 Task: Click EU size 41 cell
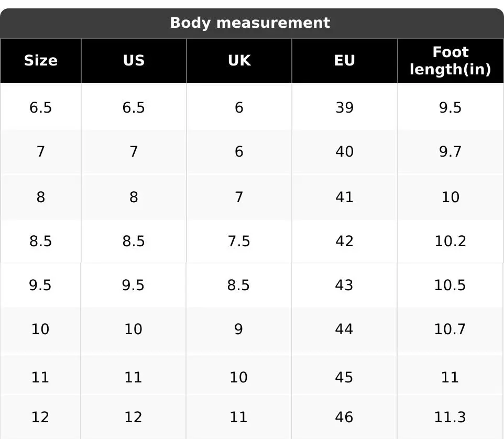click(344, 197)
